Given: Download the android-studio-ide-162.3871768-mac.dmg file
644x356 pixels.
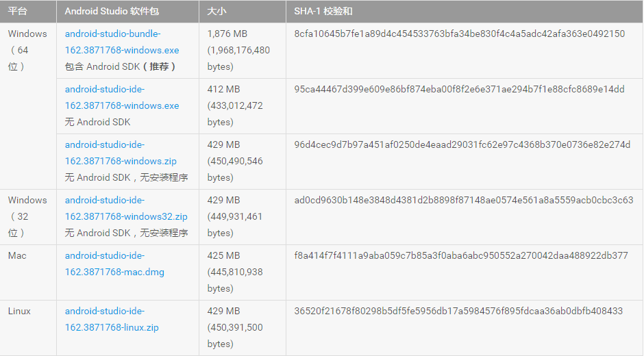Looking at the screenshot, I should pyautogui.click(x=114, y=264).
